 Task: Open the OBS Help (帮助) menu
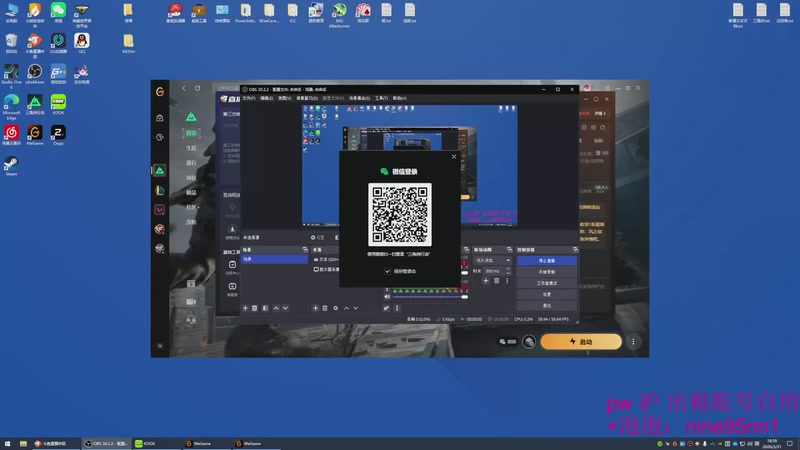point(399,98)
